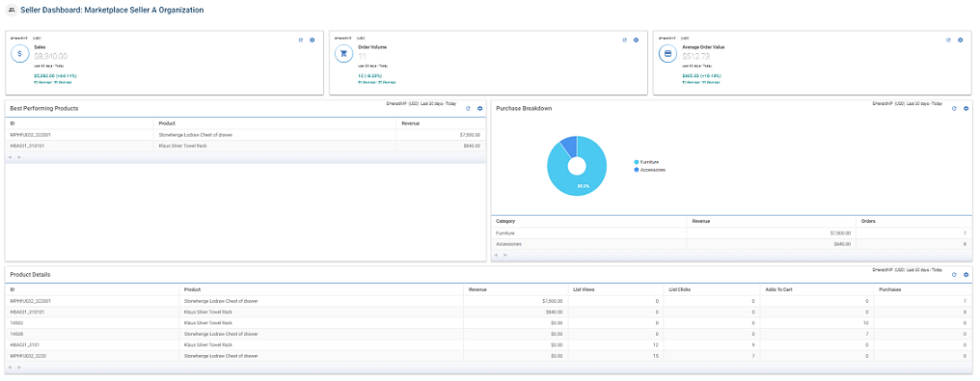
Task: Refresh the Sales widget
Action: coord(301,40)
